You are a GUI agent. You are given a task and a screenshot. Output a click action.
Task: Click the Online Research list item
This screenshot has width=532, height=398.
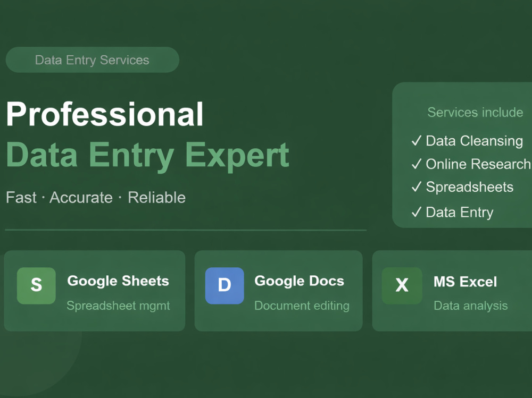point(478,164)
